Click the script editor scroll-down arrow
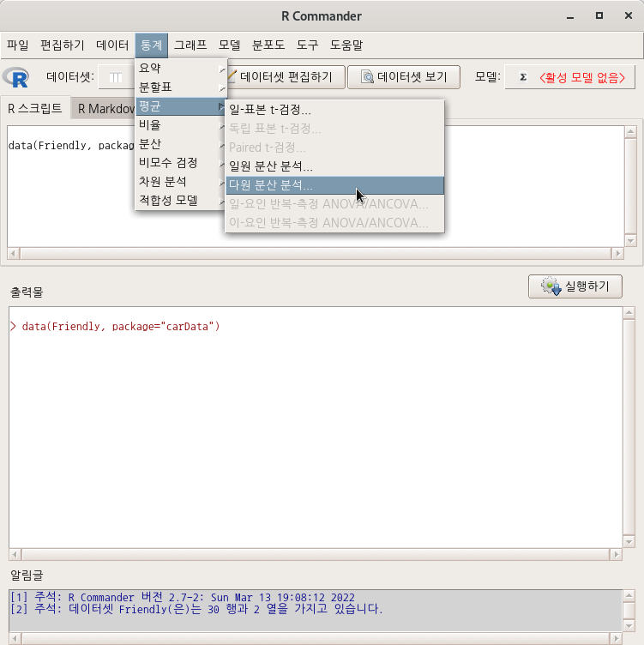The width and height of the screenshot is (644, 645). 630,241
